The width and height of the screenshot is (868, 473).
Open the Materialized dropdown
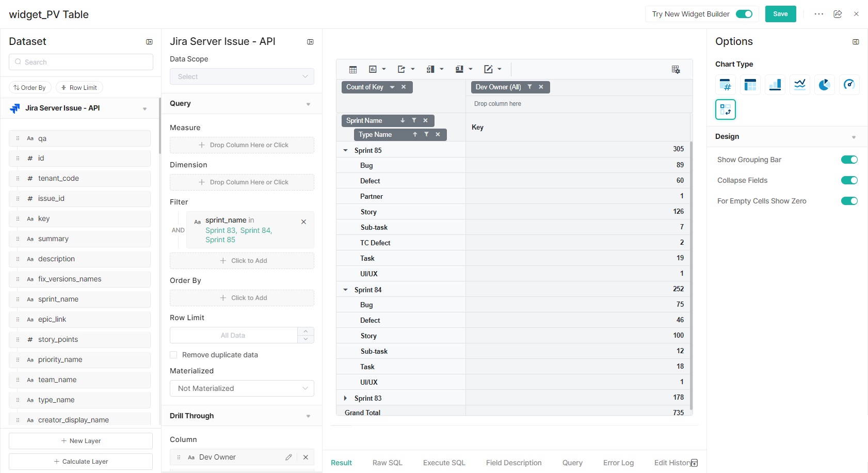(242, 388)
